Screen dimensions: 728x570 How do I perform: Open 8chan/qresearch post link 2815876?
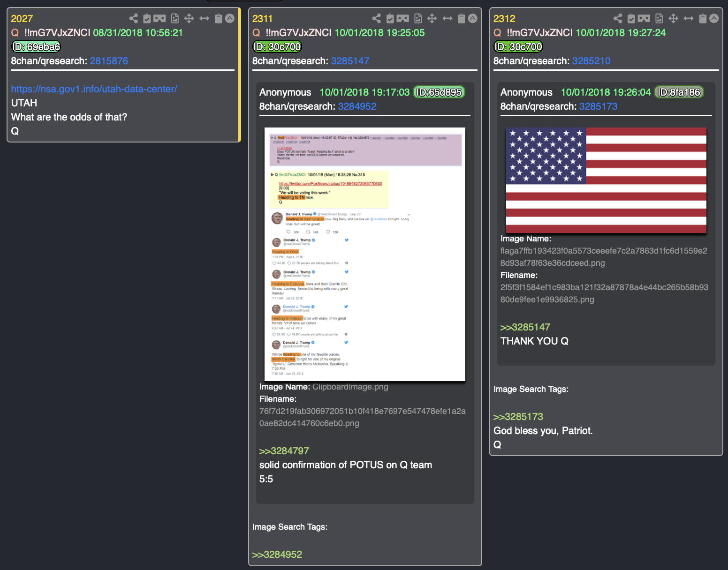click(x=109, y=61)
